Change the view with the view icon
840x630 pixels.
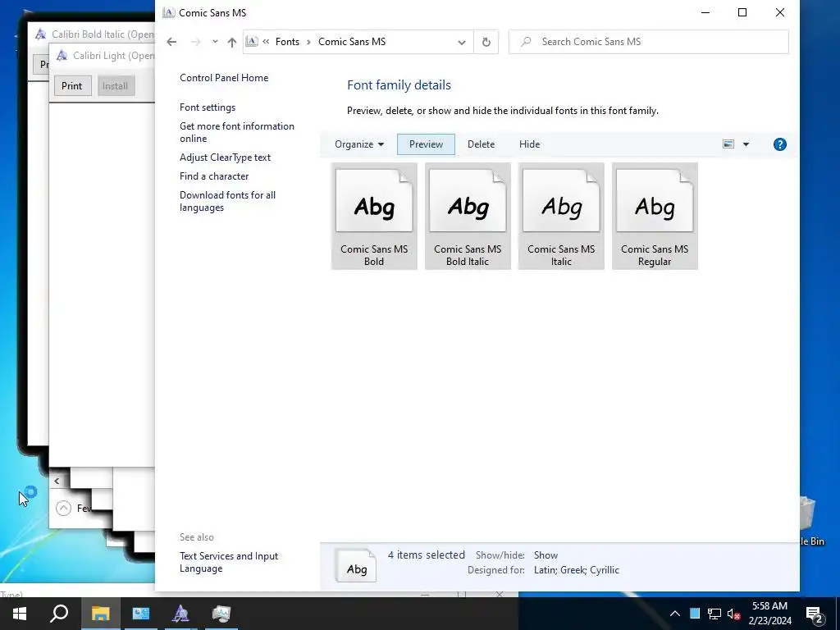tap(728, 144)
